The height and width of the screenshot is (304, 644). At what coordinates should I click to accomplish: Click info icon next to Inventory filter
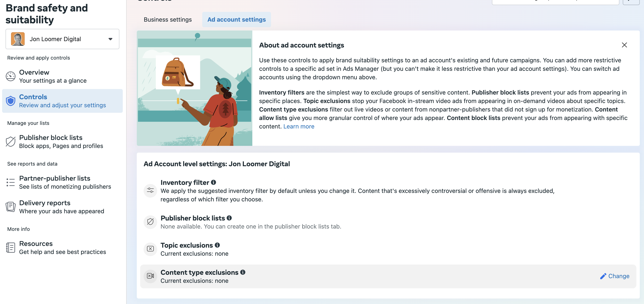tap(213, 183)
